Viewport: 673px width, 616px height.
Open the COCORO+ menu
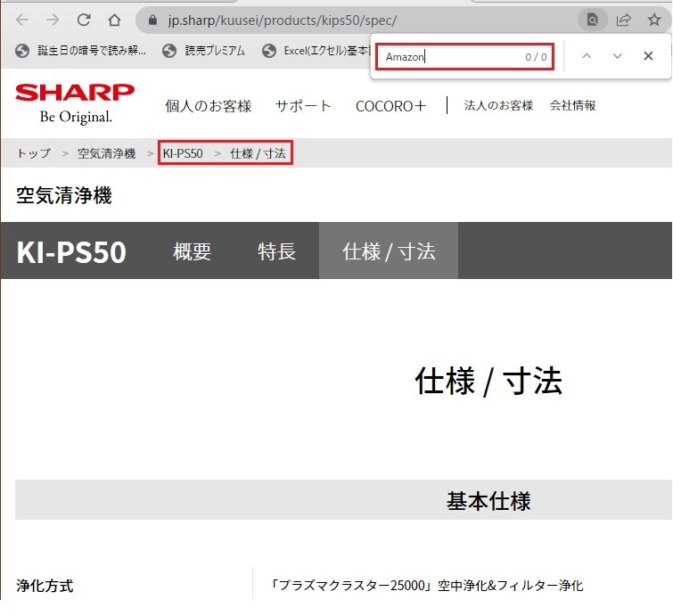pos(391,106)
